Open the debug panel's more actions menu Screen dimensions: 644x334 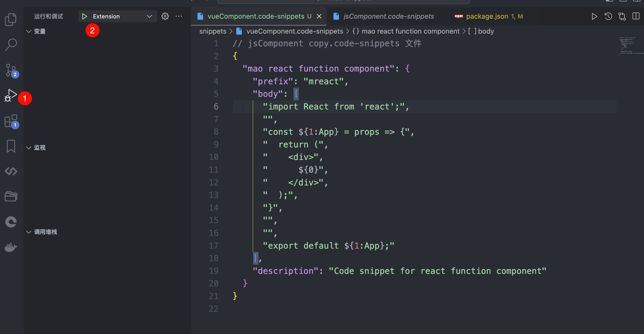179,16
